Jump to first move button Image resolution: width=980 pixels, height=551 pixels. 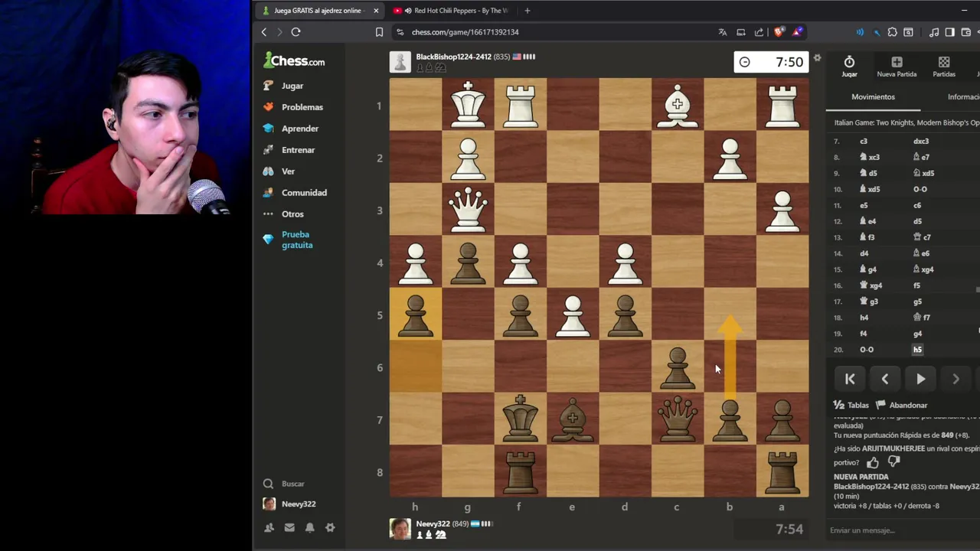[850, 379]
